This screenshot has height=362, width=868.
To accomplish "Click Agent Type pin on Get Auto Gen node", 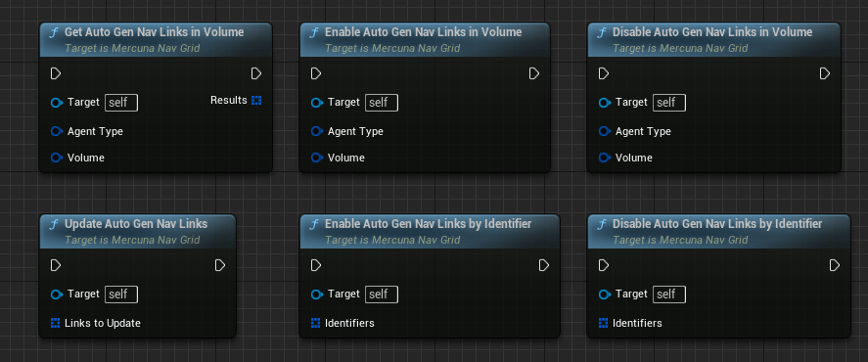I will click(57, 131).
